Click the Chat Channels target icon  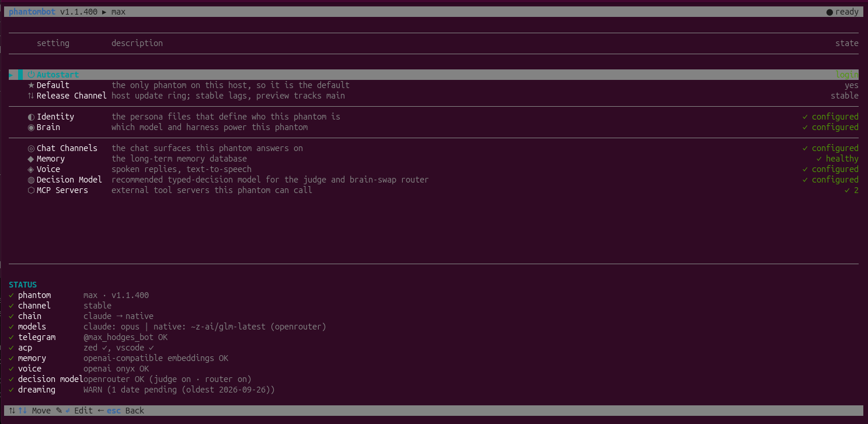click(32, 148)
